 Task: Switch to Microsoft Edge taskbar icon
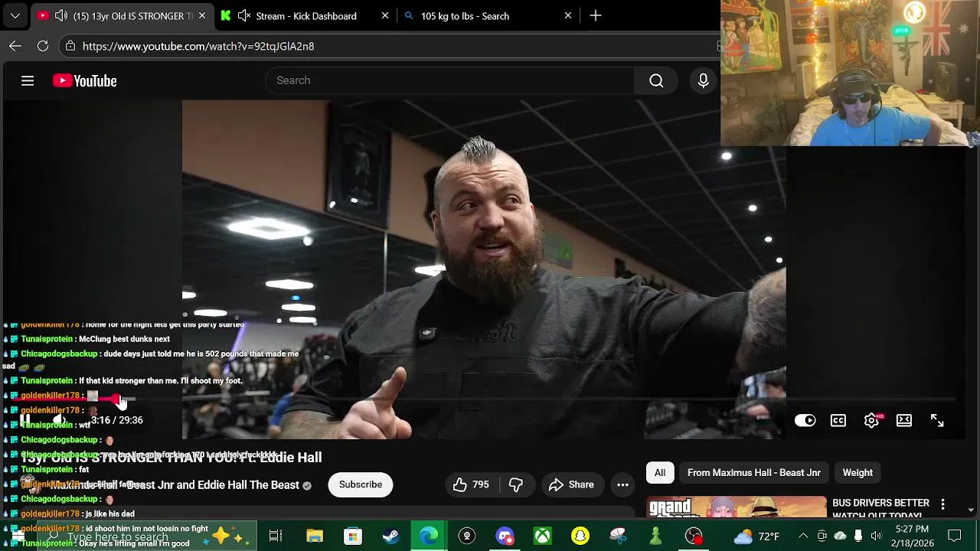click(429, 536)
